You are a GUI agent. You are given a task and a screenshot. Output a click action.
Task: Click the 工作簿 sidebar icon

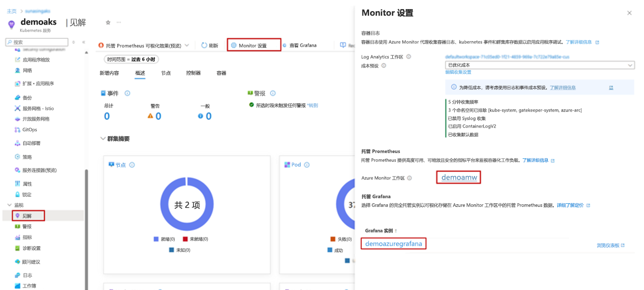(18, 286)
